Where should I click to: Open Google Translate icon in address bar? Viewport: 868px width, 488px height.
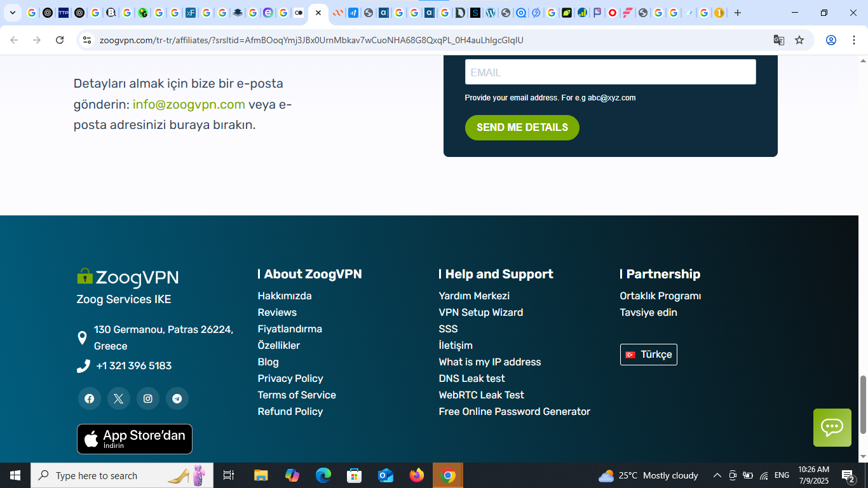779,40
